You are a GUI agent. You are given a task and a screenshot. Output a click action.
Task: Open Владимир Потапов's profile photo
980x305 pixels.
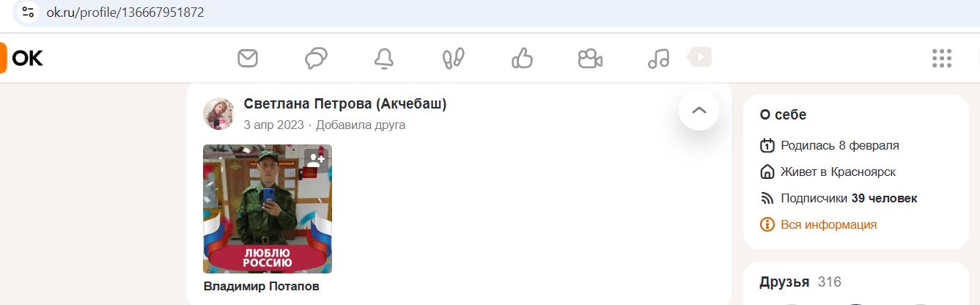268,209
